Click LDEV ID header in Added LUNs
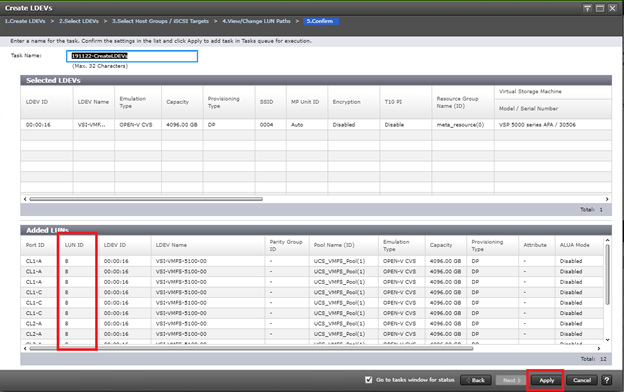Screen dimensions: 624x392 click(125, 245)
